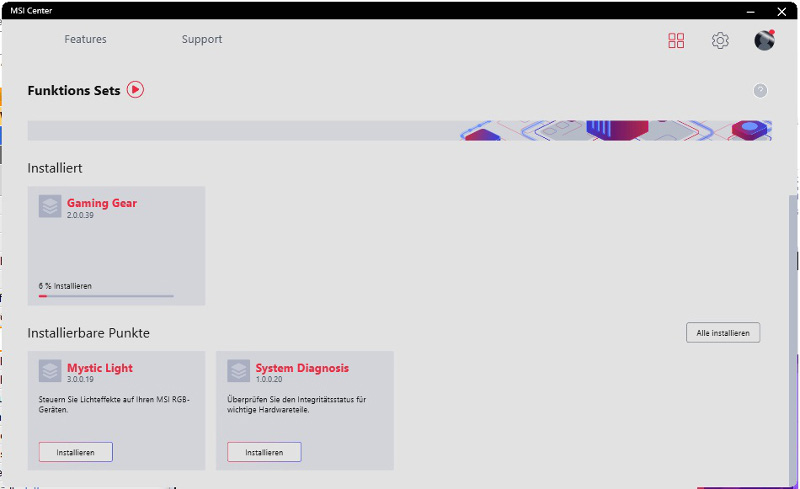800x489 pixels.
Task: Click the decorative banner below Funktions Sets
Action: point(399,131)
